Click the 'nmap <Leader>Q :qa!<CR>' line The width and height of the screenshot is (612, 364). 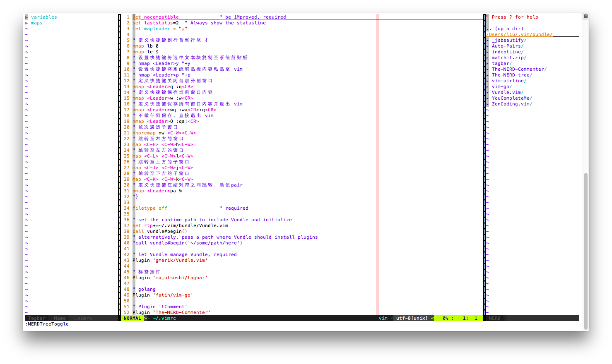coord(166,122)
